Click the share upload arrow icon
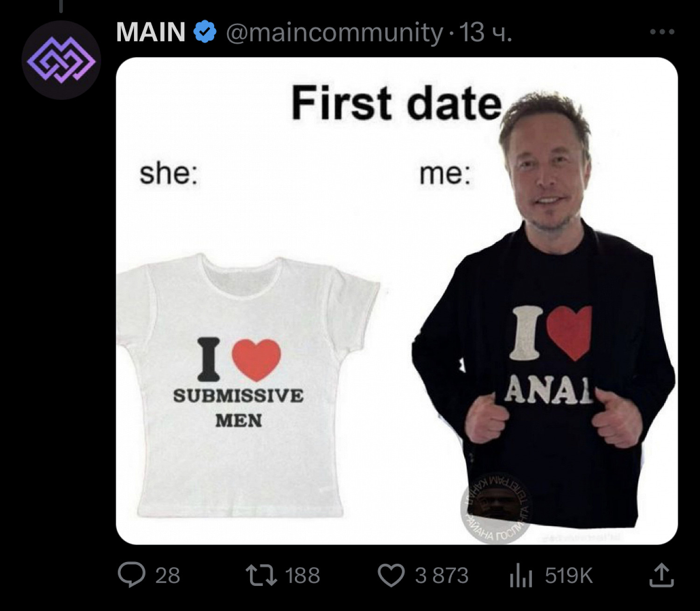Screen dimensions: 700x611 662,575
